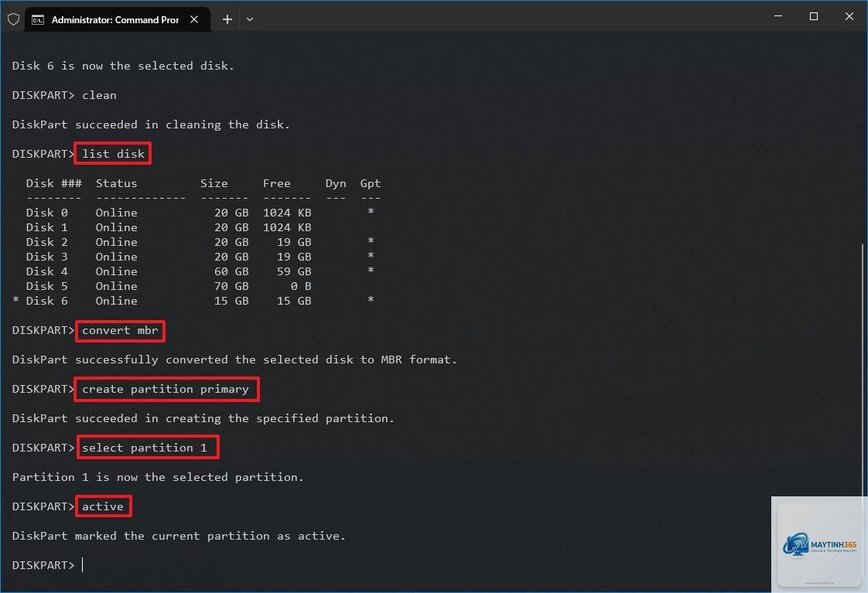Click the 'Free' column header
Viewport: 868px width, 593px height.
pyautogui.click(x=277, y=183)
